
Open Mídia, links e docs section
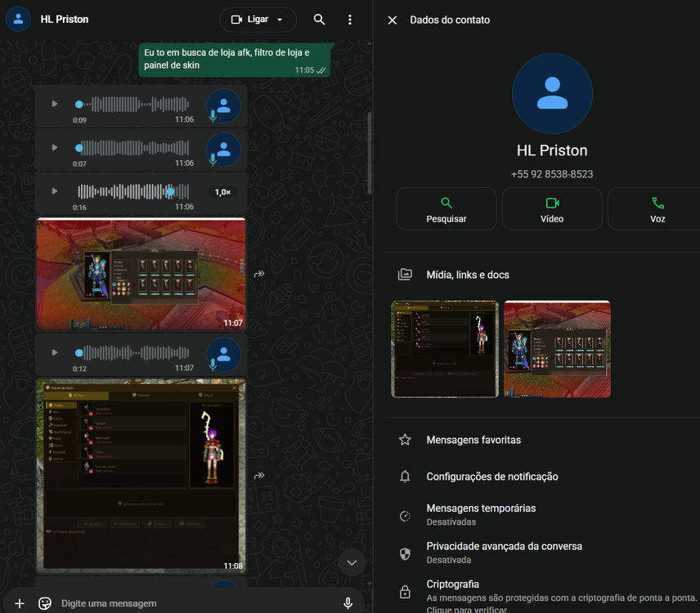coord(468,275)
